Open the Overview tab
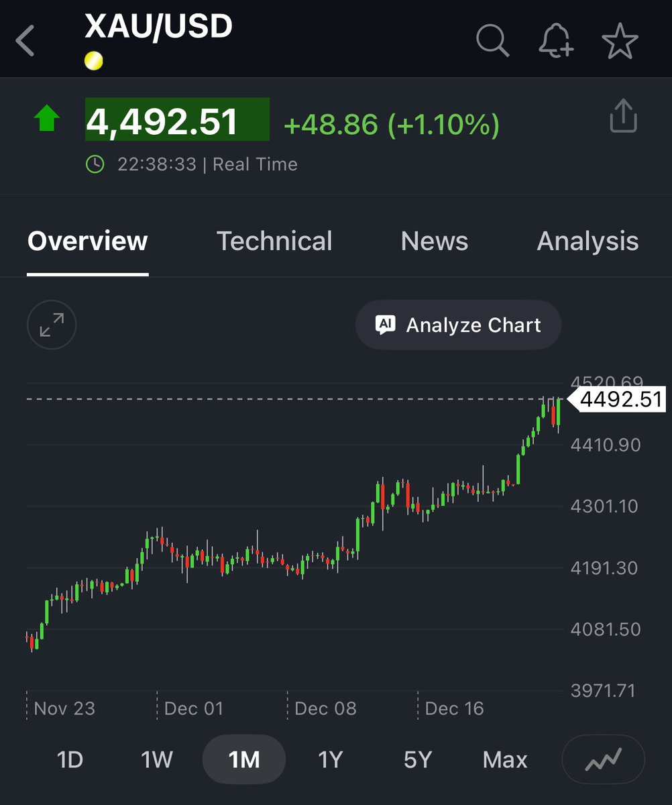Viewport: 672px width, 805px height. click(x=87, y=241)
